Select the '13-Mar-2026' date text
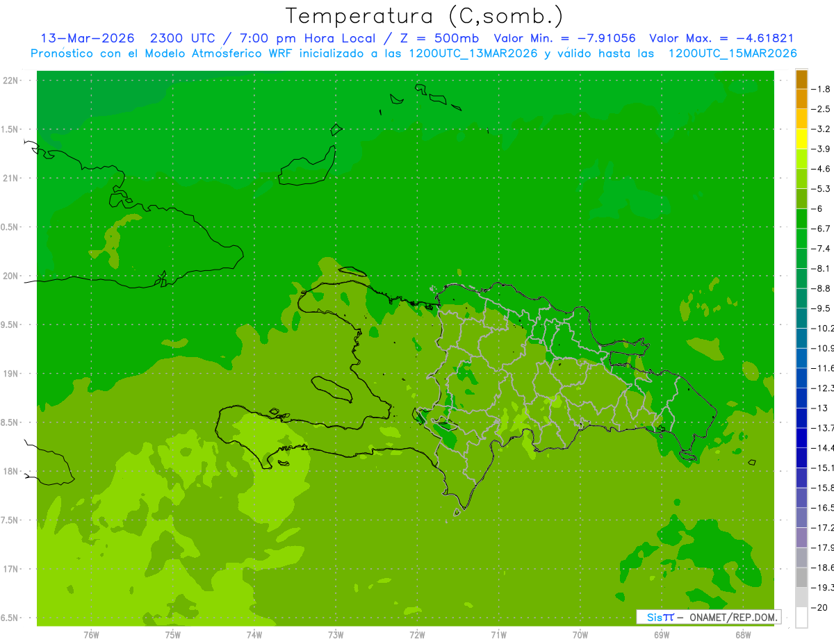 click(87, 39)
